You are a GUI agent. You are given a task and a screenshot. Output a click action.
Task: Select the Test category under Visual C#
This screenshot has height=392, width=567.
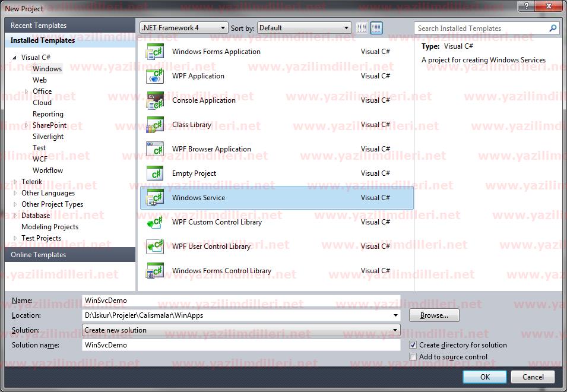pos(39,147)
